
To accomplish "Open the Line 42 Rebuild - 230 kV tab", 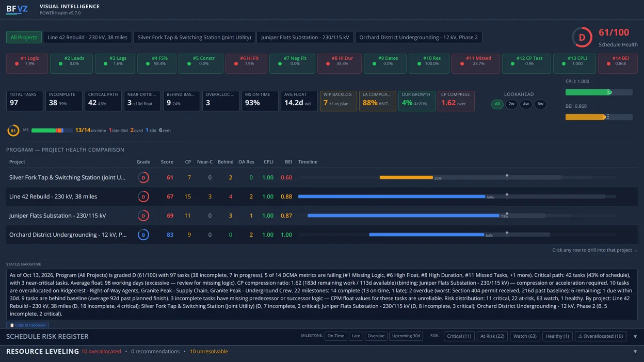I will pyautogui.click(x=87, y=37).
